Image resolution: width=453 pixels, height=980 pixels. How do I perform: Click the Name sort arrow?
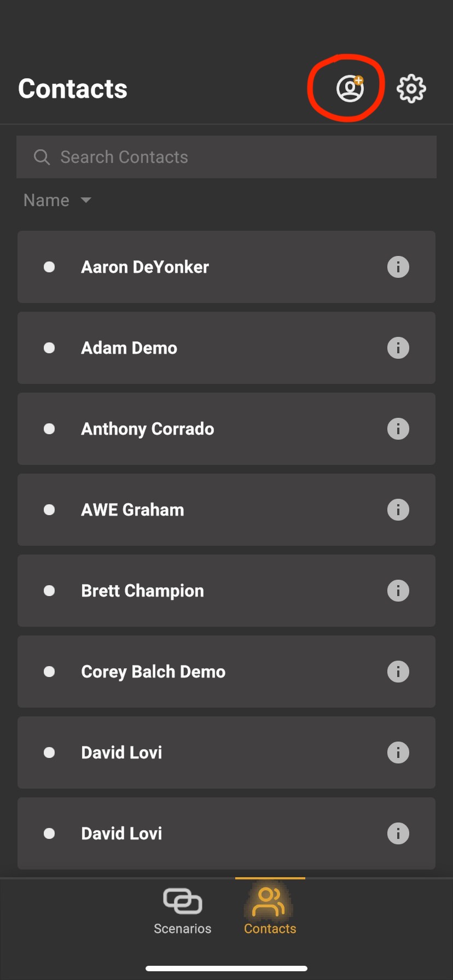tap(86, 200)
